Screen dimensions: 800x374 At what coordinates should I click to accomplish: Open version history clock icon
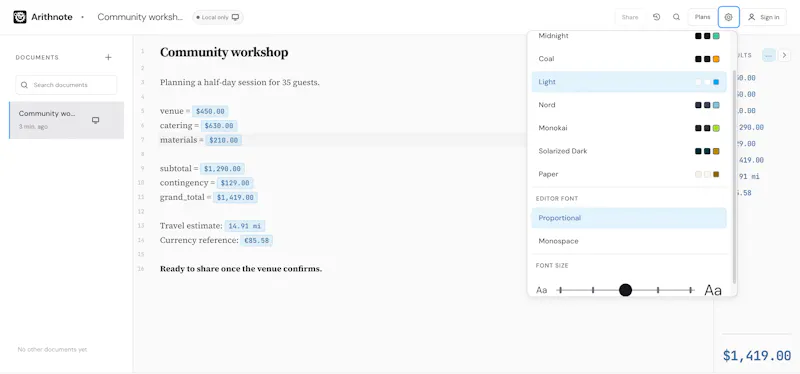657,17
